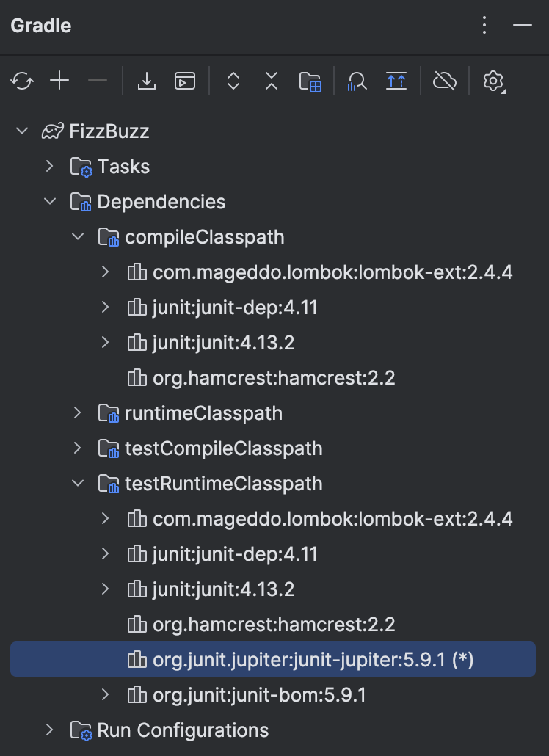
Task: Expand all tree nodes using toolbar icon
Action: click(233, 81)
